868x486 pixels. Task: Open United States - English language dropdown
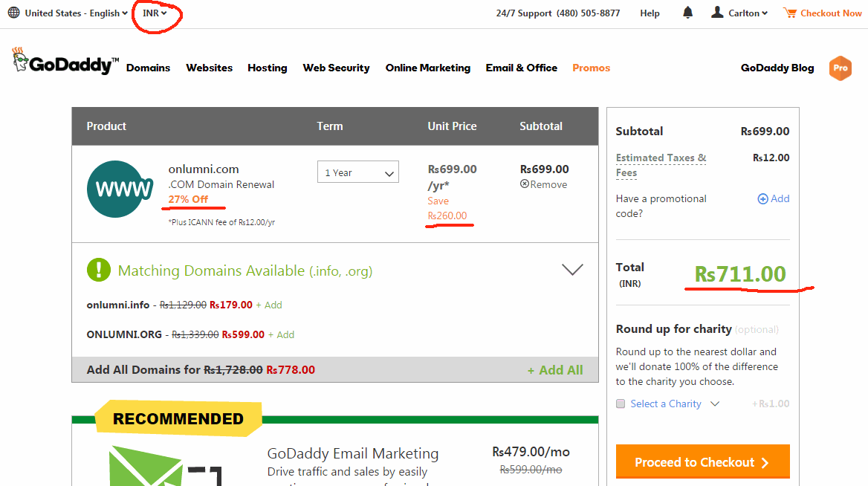77,13
